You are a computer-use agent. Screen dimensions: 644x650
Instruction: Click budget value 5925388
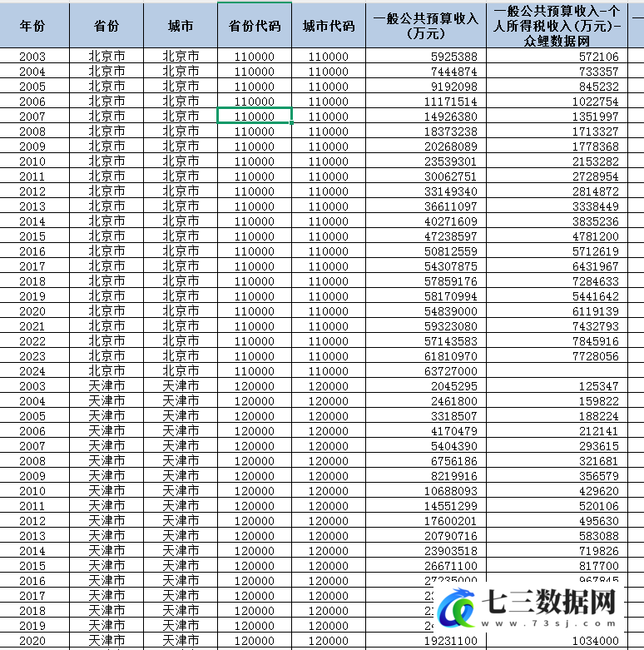pos(454,57)
